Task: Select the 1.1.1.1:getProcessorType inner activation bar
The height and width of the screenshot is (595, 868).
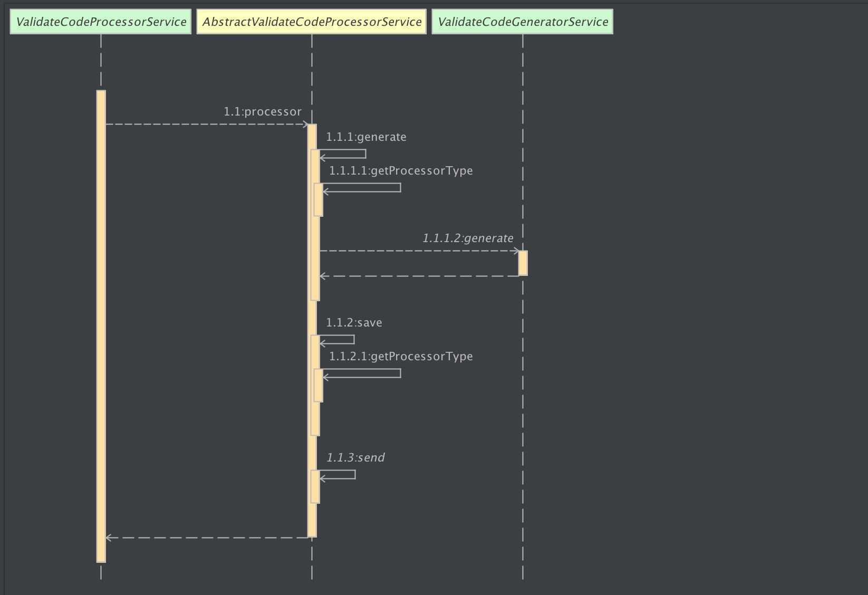Action: click(x=319, y=199)
